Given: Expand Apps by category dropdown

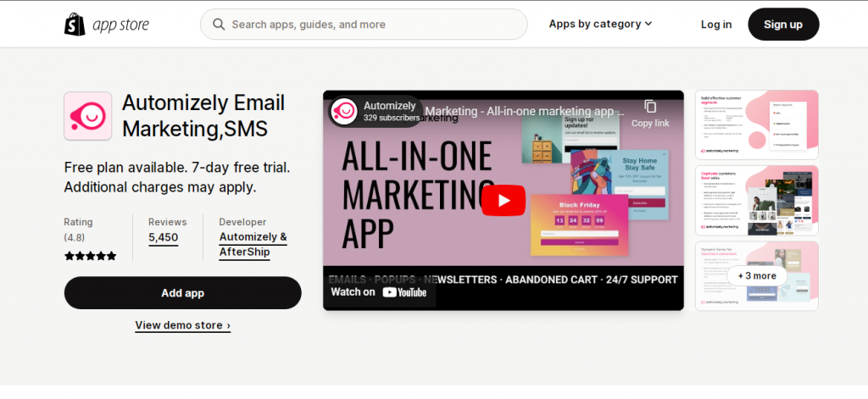Looking at the screenshot, I should tap(601, 24).
